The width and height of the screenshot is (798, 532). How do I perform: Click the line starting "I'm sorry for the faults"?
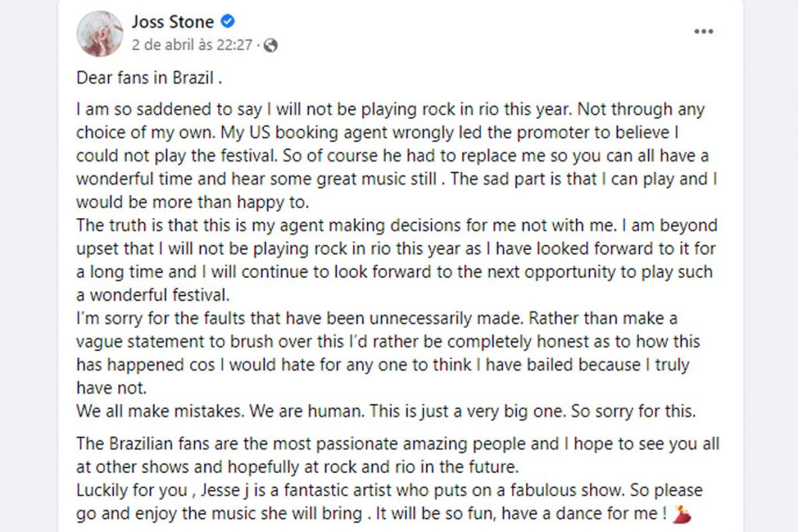[x=376, y=319]
